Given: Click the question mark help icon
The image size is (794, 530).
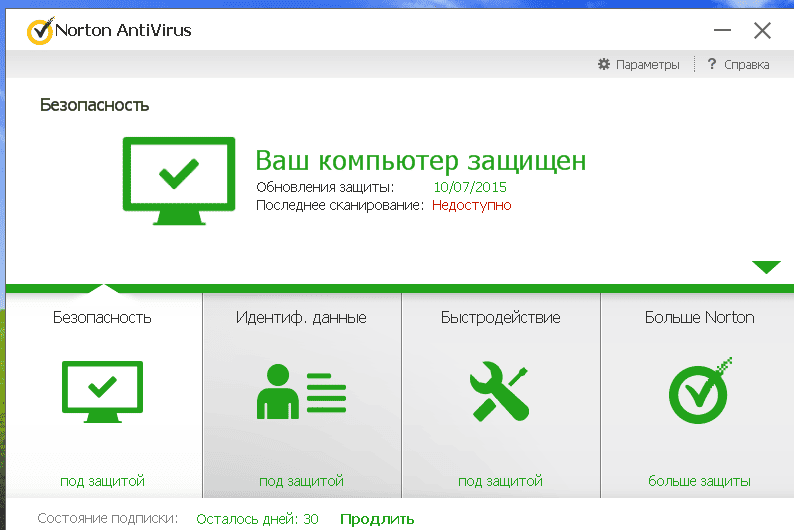Looking at the screenshot, I should point(711,64).
